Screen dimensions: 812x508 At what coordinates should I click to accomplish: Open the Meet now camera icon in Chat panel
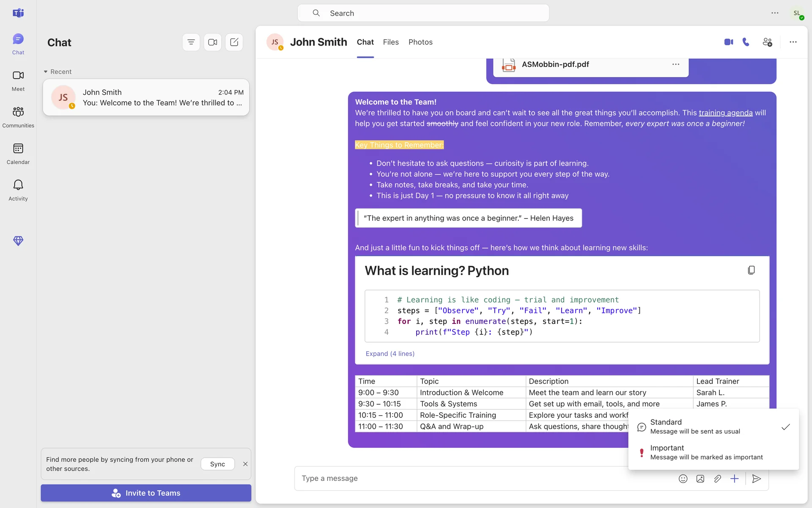pos(213,42)
